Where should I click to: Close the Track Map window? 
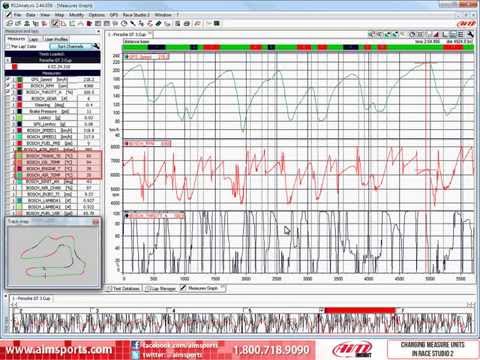[x=96, y=222]
